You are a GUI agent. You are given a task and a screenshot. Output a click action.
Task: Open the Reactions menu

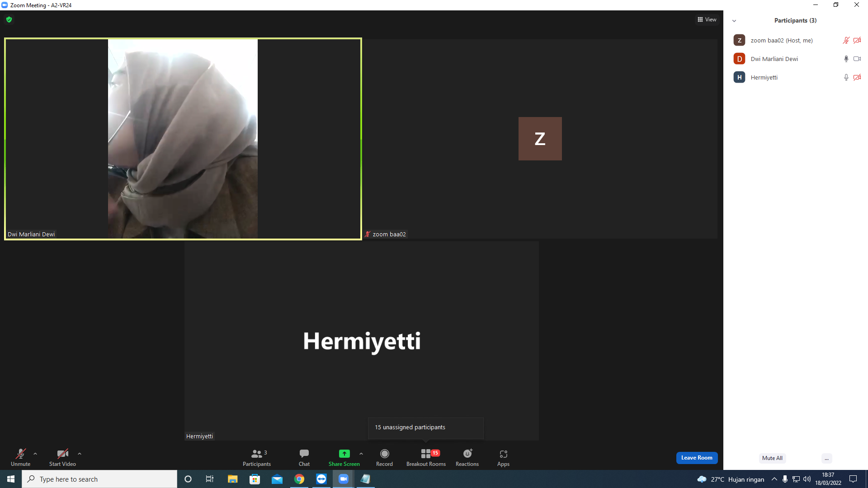pyautogui.click(x=467, y=457)
